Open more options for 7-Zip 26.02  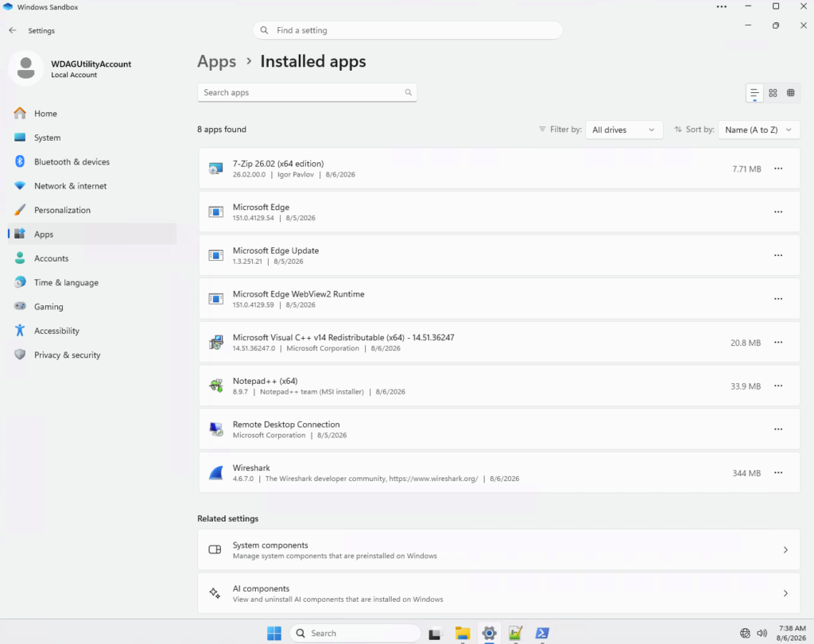[778, 169]
